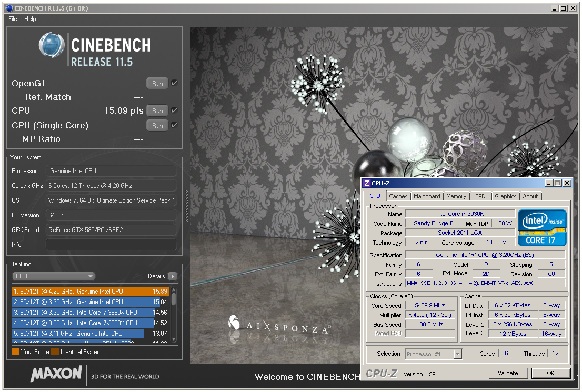This screenshot has height=392, width=582.
Task: Uncheck the CPU (Single Core) checkbox
Action: pyautogui.click(x=174, y=125)
